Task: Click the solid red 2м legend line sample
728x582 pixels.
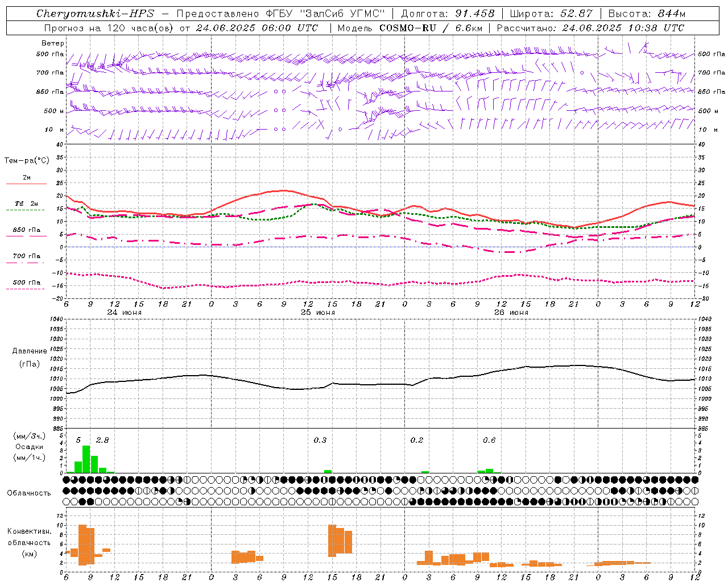Action: [x=26, y=184]
